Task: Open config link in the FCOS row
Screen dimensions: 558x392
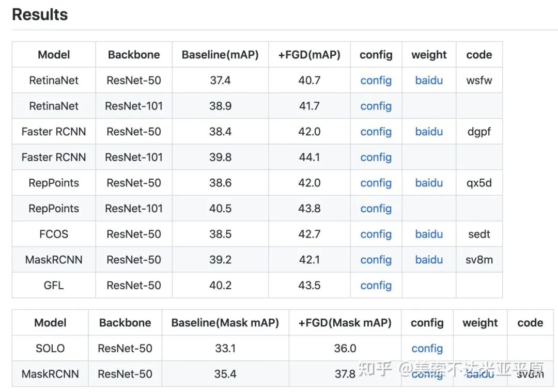Action: (376, 234)
